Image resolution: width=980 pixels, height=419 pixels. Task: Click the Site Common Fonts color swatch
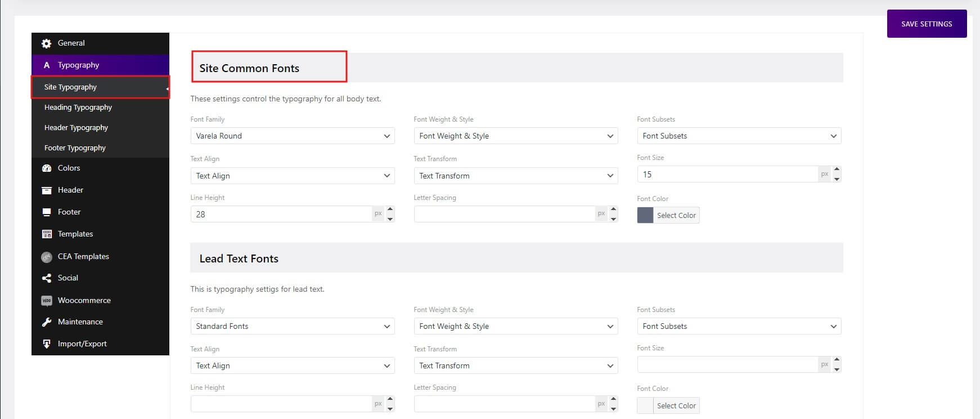(645, 215)
